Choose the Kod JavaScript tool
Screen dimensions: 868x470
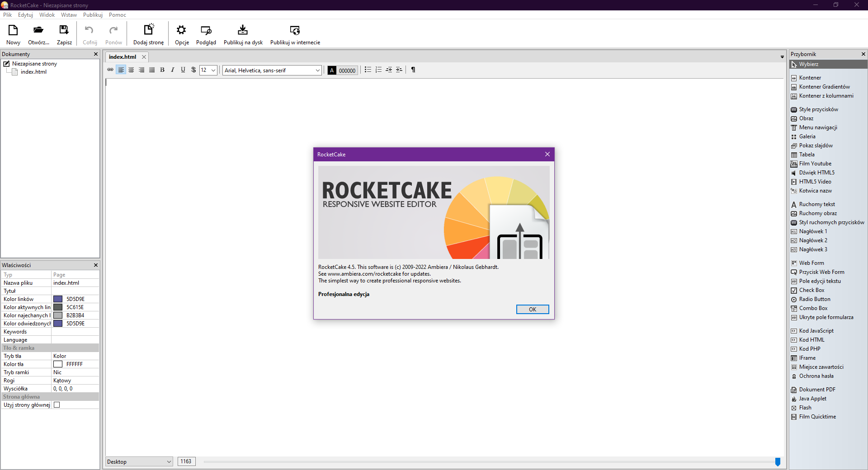click(816, 331)
